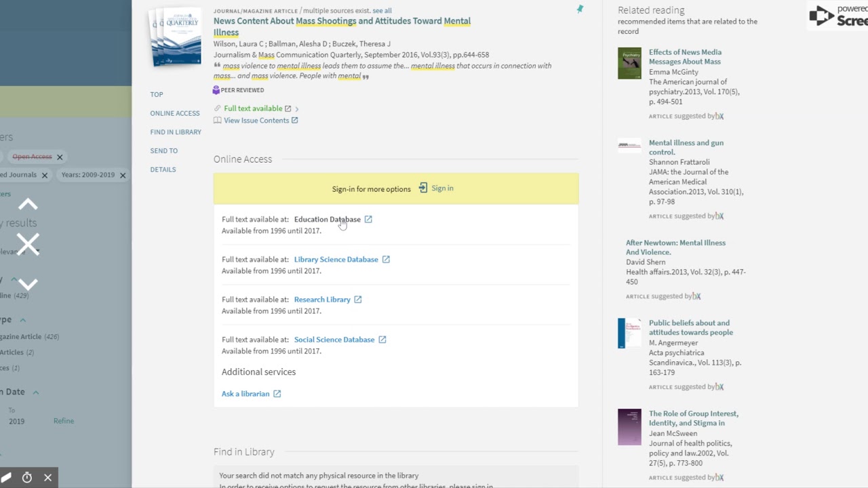The width and height of the screenshot is (868, 488).
Task: Open external link icon beside Social Science Database
Action: pos(382,340)
